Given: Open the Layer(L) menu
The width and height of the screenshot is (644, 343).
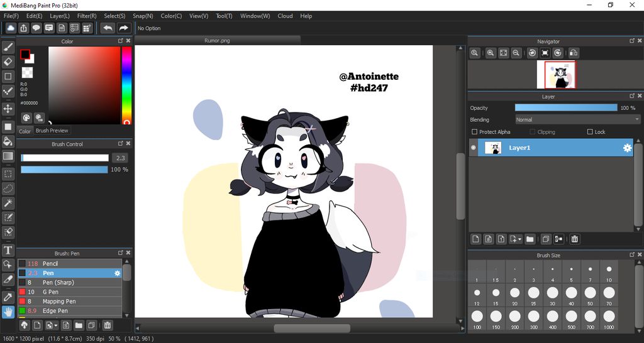Looking at the screenshot, I should click(60, 16).
